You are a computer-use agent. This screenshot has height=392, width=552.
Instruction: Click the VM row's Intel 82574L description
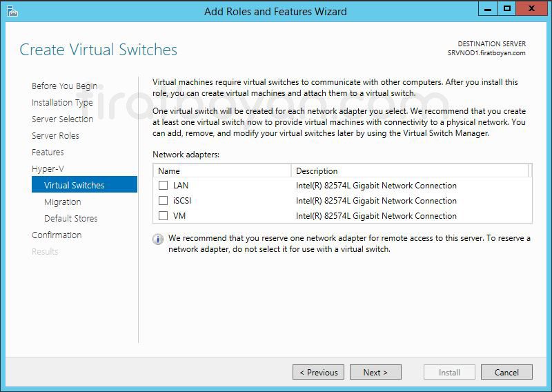376,215
